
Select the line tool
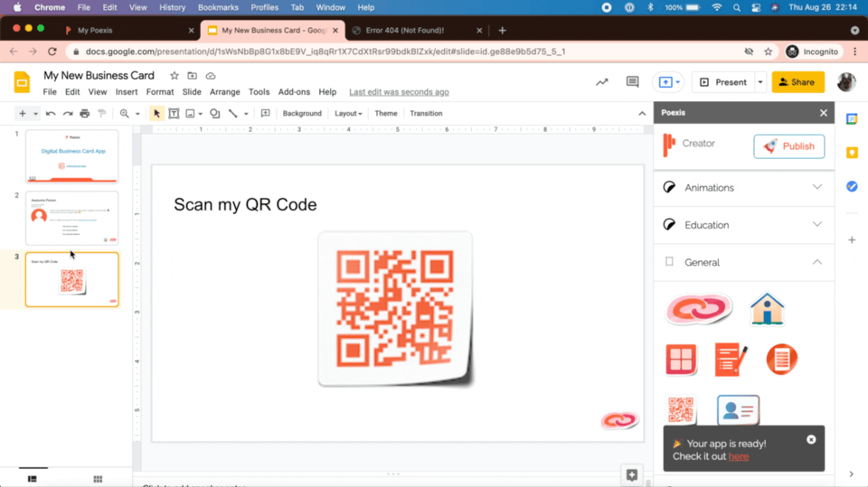coord(233,114)
